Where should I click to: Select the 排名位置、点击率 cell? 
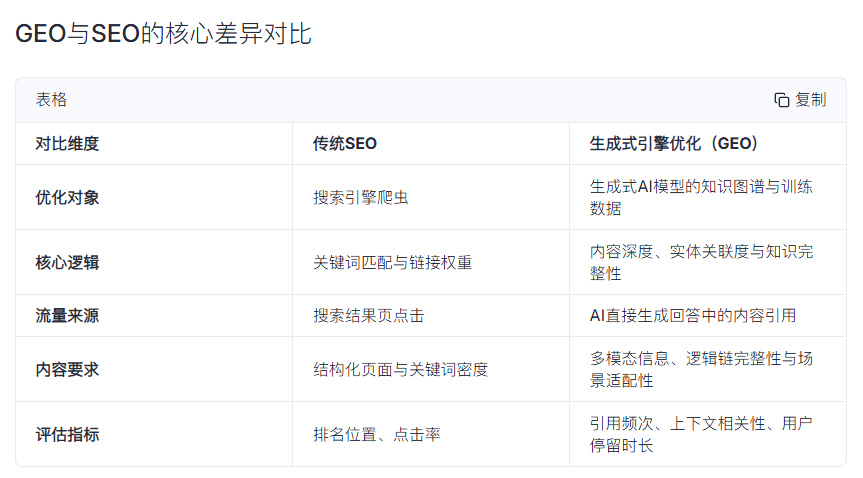[x=376, y=435]
